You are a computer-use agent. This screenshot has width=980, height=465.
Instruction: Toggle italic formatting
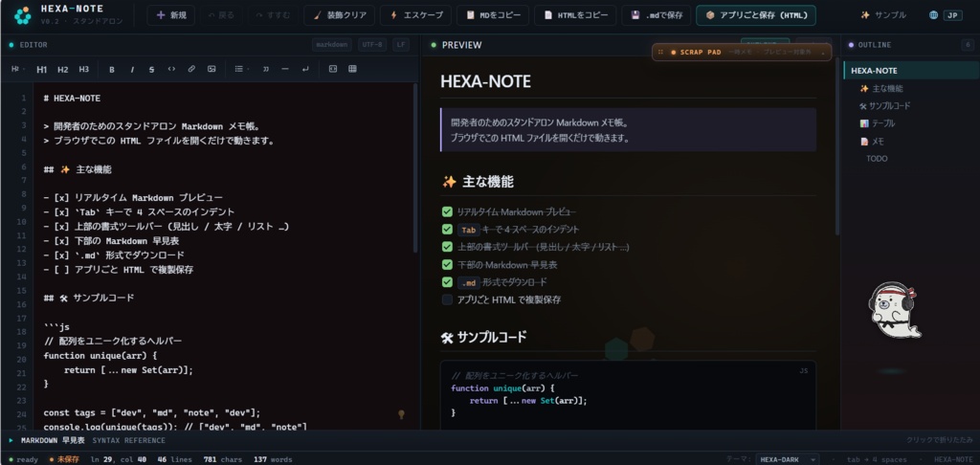132,70
